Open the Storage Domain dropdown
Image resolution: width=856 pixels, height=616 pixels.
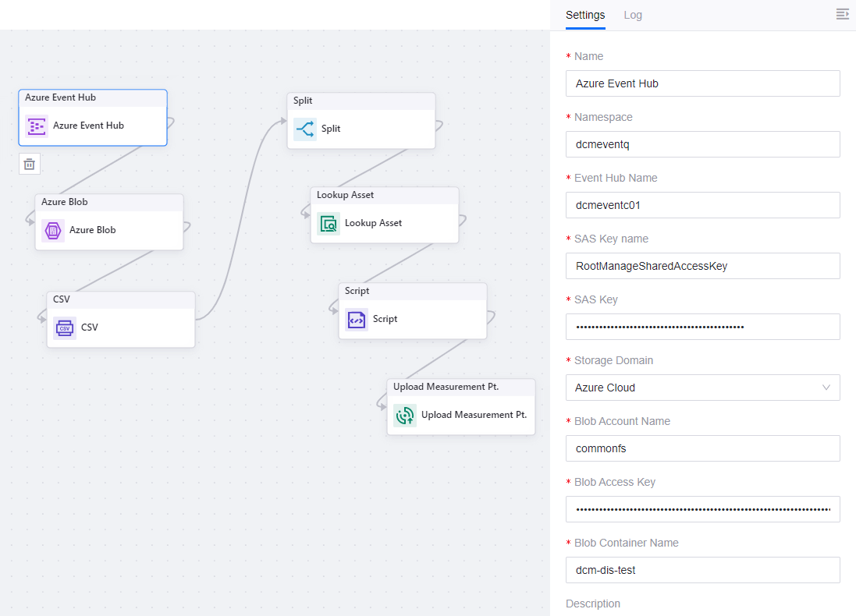pos(702,388)
